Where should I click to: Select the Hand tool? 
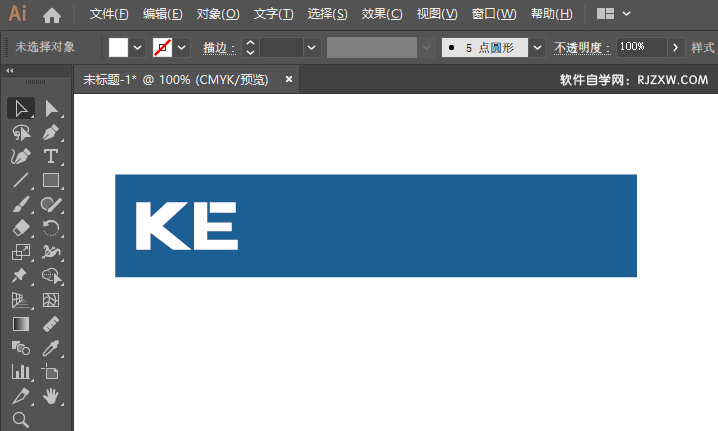tap(51, 396)
